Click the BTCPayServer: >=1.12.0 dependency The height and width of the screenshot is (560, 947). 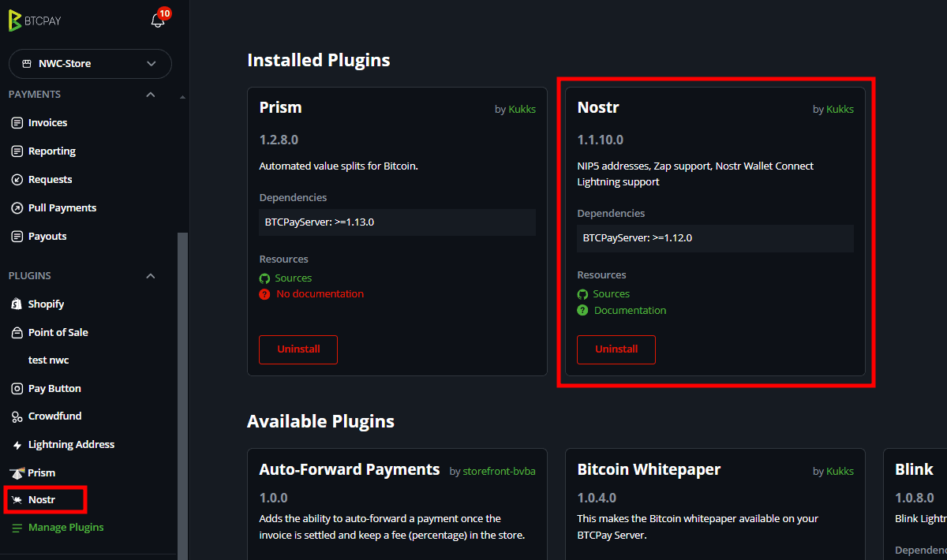click(x=715, y=238)
